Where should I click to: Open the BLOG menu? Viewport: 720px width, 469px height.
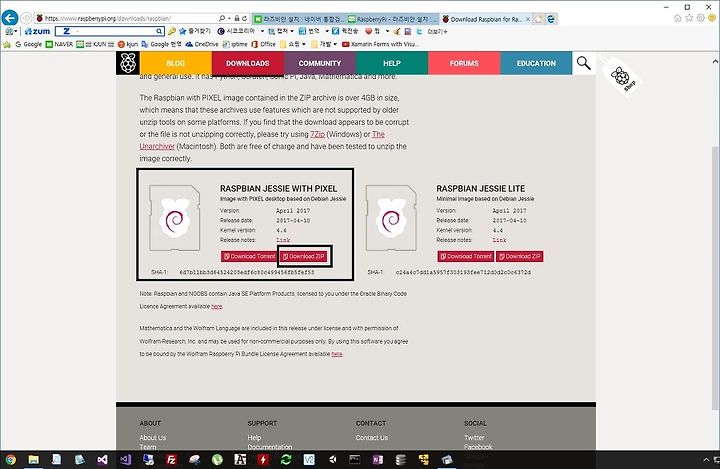click(176, 63)
